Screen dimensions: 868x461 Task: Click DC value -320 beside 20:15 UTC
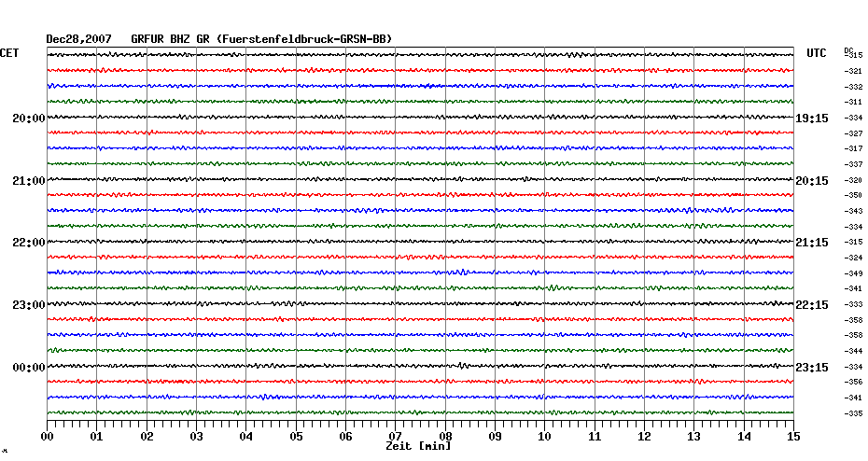853,180
